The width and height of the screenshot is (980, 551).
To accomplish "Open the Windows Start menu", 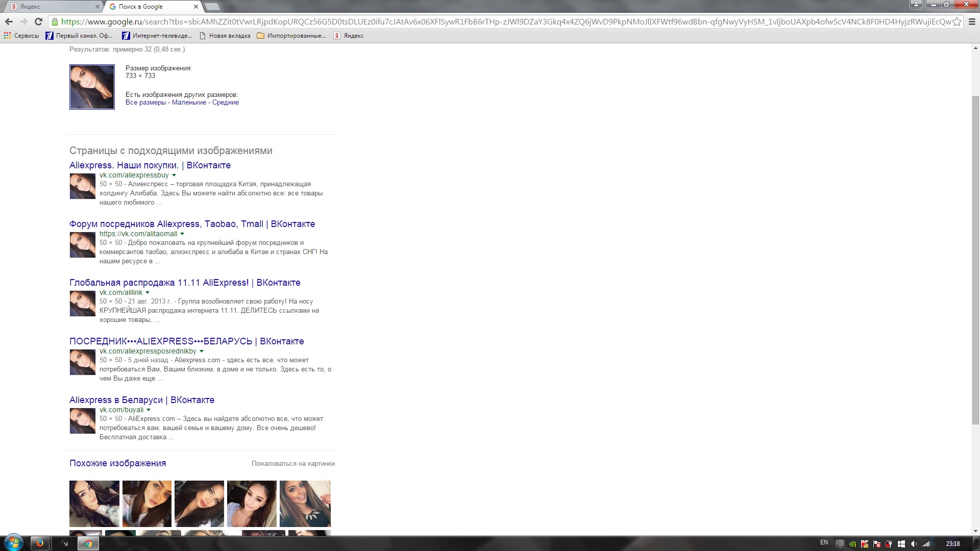I will pyautogui.click(x=13, y=543).
